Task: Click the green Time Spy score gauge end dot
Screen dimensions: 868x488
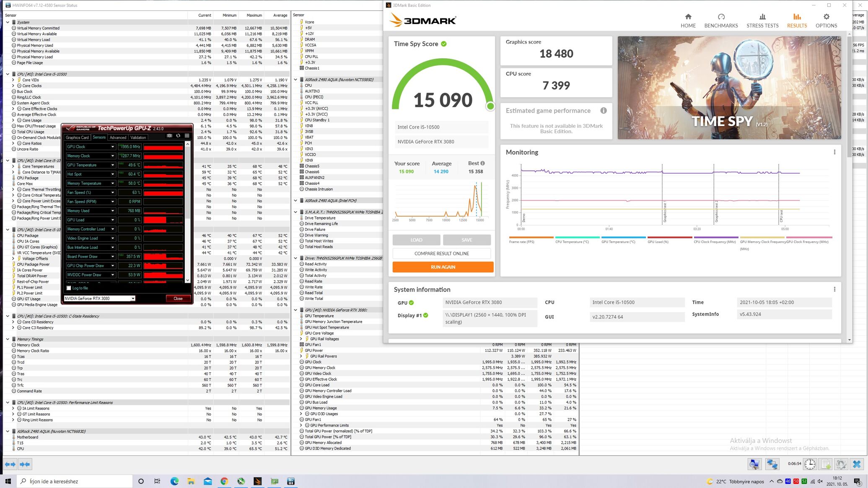Action: pyautogui.click(x=490, y=106)
